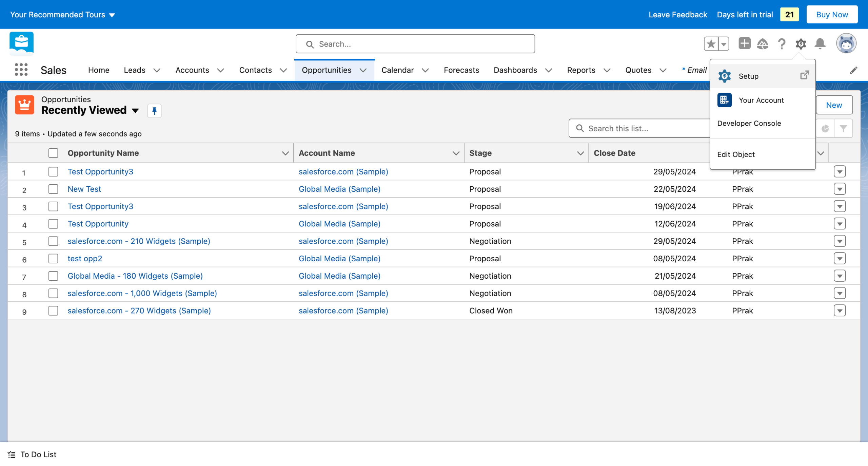Open the To Do List utility icon
The image size is (868, 466).
click(x=12, y=454)
